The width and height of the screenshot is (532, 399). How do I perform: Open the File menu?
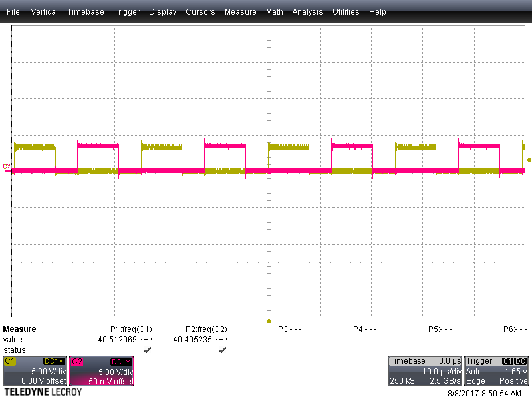tap(13, 12)
